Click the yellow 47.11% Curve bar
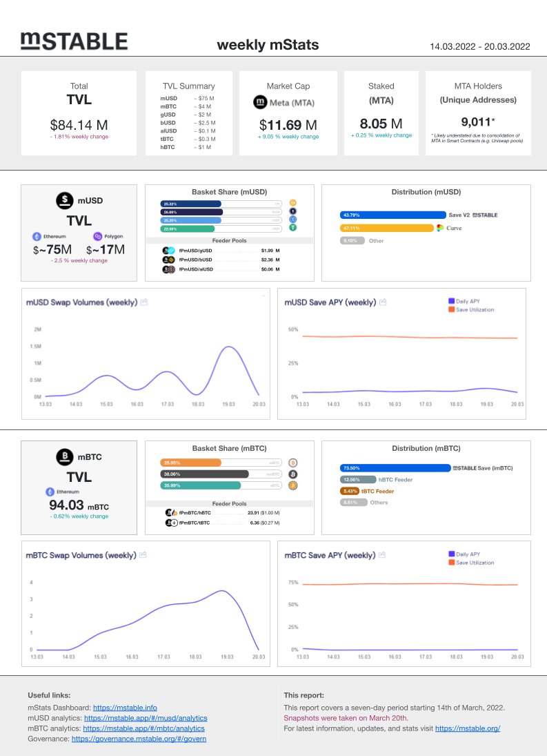 387,228
